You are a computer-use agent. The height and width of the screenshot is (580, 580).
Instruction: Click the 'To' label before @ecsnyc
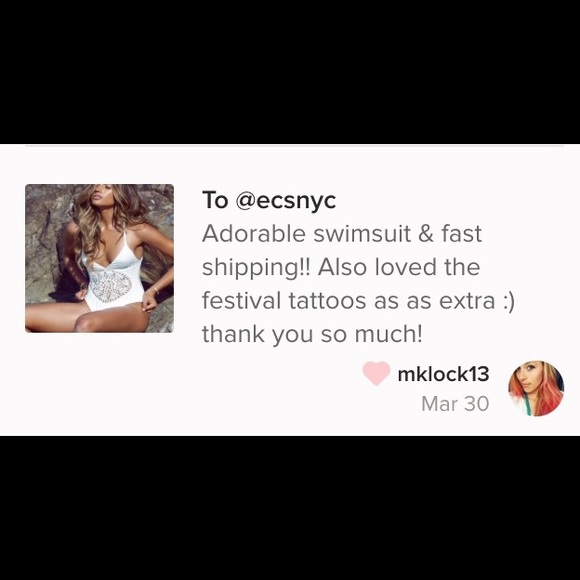tap(215, 200)
